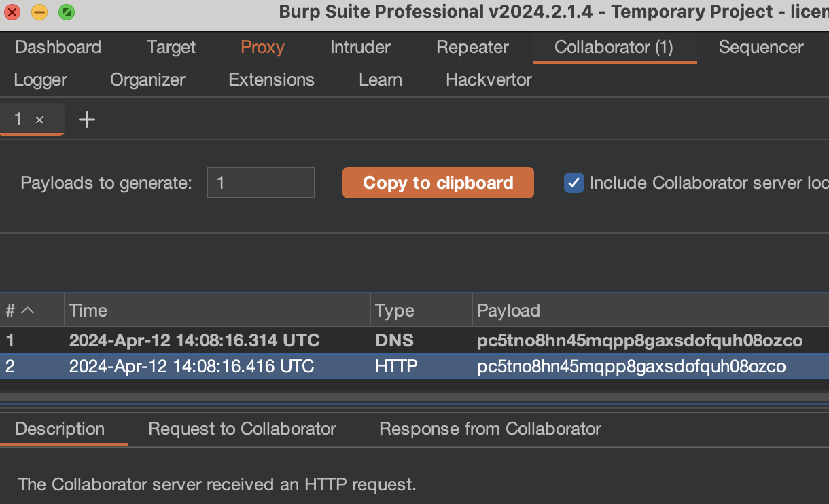Add a new Collaborator tab with plus
This screenshot has width=829, height=504.
pyautogui.click(x=87, y=120)
